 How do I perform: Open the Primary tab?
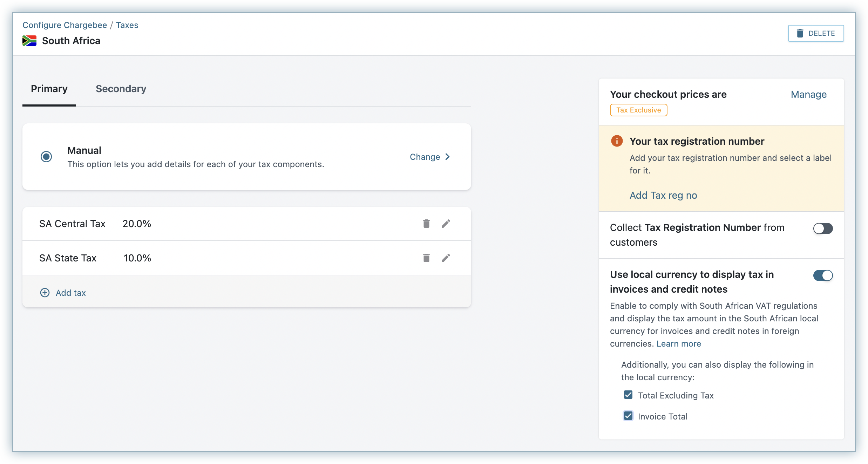point(49,89)
